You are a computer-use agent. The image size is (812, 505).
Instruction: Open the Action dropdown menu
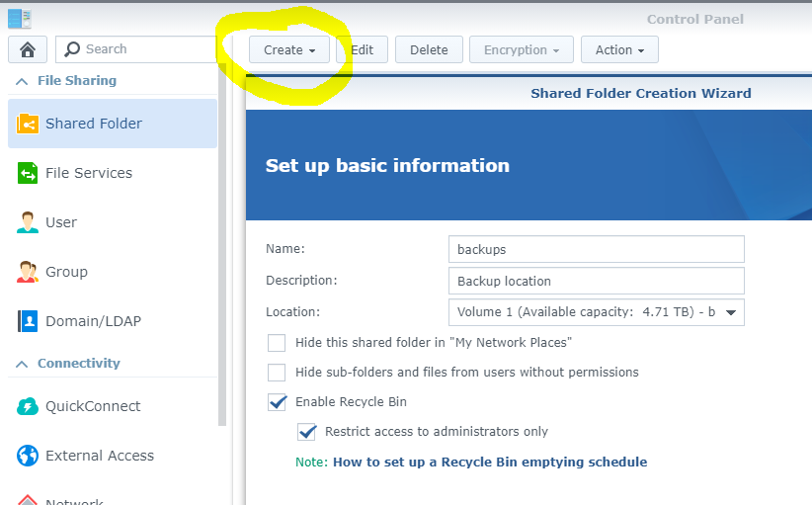619,49
